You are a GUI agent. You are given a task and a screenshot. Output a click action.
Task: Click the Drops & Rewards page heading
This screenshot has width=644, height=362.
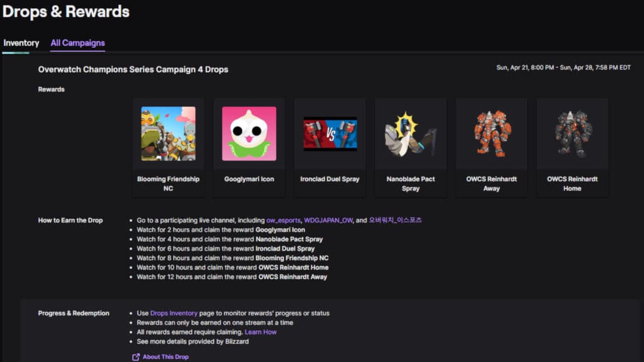66,11
